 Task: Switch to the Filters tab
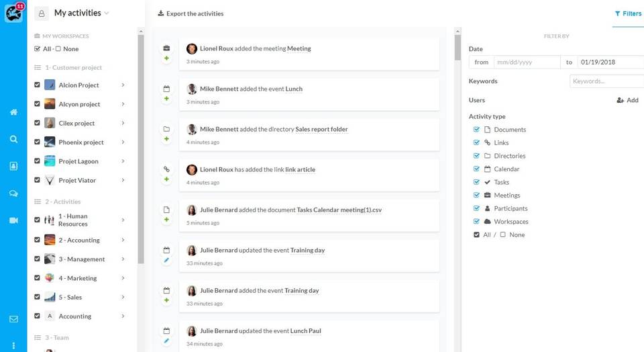(x=628, y=13)
